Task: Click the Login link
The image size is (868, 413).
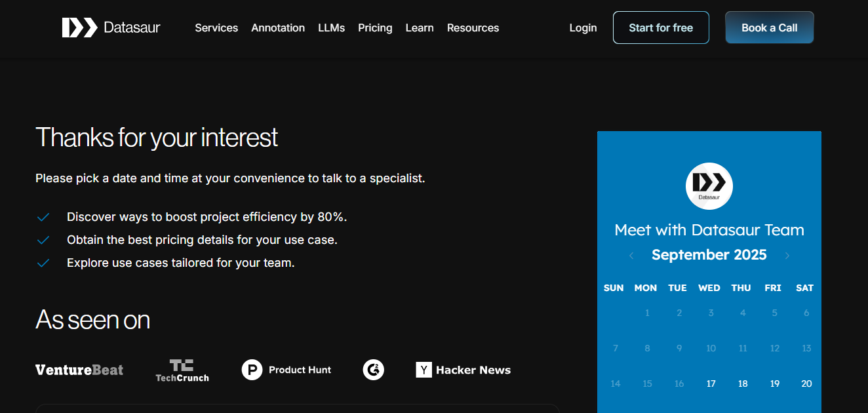Action: pyautogui.click(x=583, y=28)
